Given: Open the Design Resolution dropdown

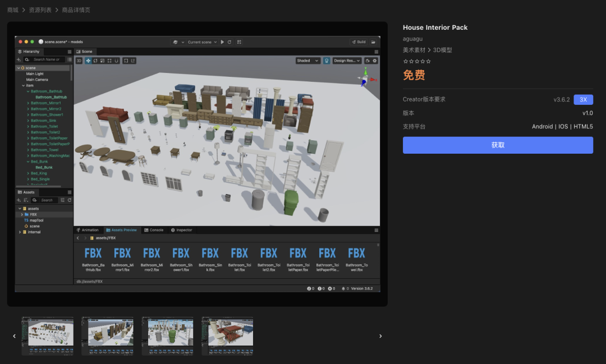Looking at the screenshot, I should pos(347,61).
